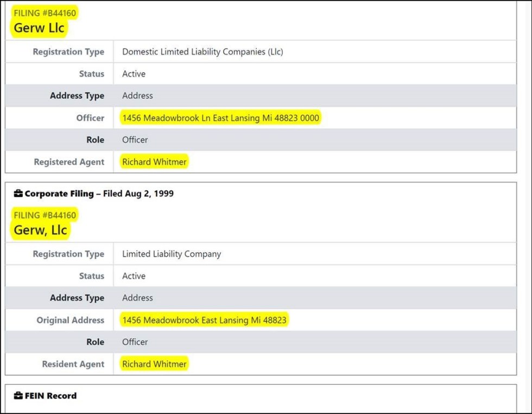The height and width of the screenshot is (414, 532).
Task: Open the Gerw Llc company title
Action: point(39,28)
